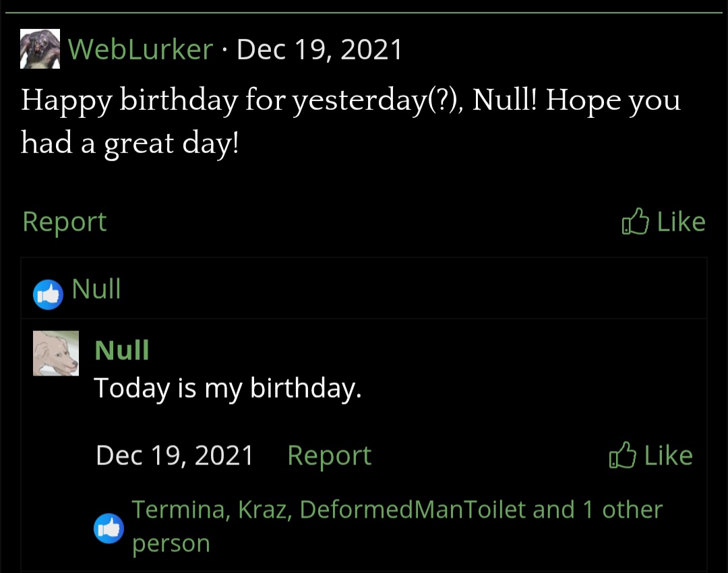The width and height of the screenshot is (728, 573).
Task: Report WebLurker's birthday post
Action: pyautogui.click(x=64, y=222)
